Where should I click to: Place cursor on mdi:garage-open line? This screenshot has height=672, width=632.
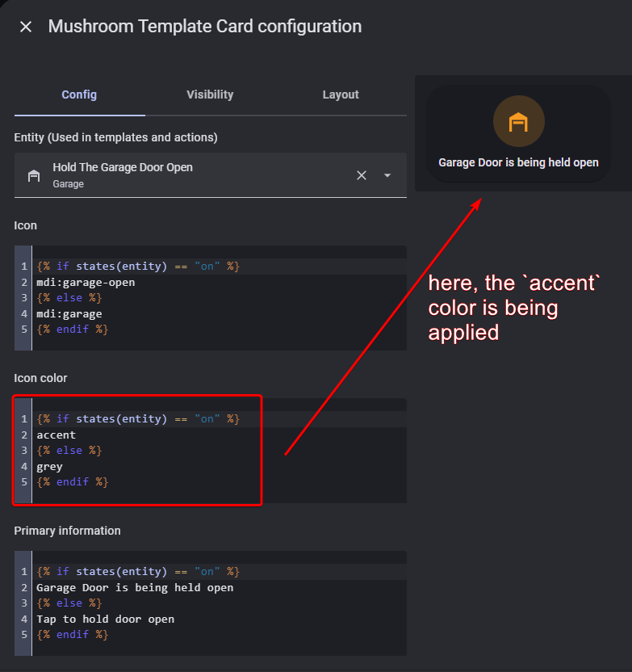[86, 283]
